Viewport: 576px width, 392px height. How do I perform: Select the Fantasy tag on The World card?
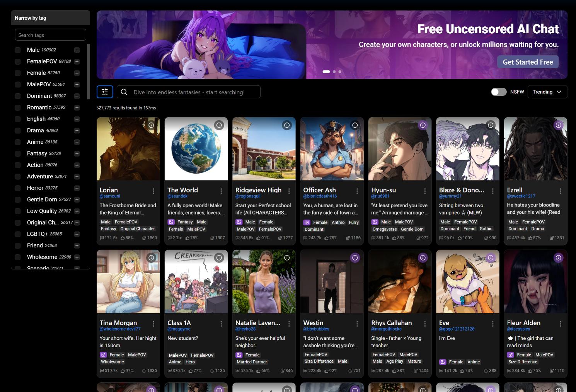[185, 222]
